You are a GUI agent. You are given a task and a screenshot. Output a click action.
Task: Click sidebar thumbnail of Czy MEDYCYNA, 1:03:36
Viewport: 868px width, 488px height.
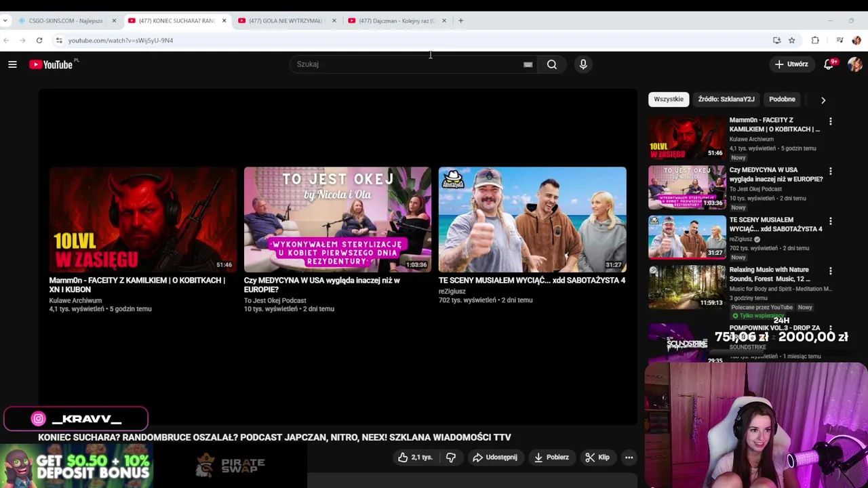(x=687, y=188)
